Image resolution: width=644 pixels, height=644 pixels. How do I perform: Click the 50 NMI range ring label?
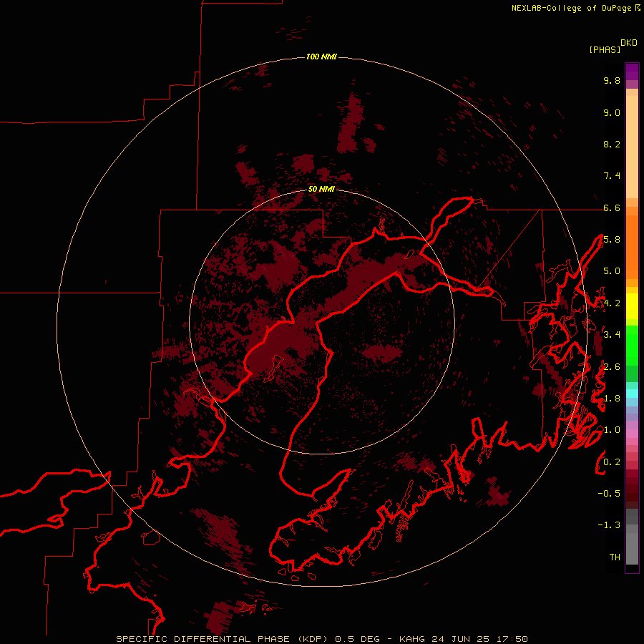coord(321,189)
